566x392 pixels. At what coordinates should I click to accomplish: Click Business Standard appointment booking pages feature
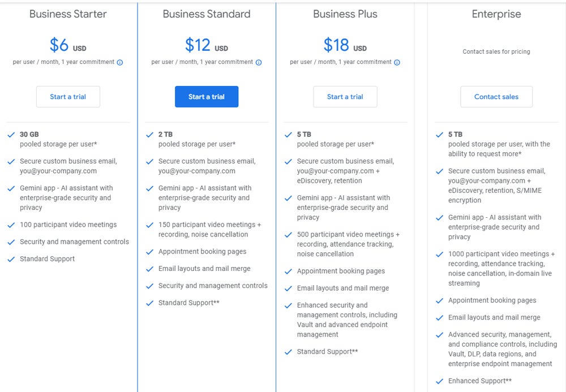[202, 252]
